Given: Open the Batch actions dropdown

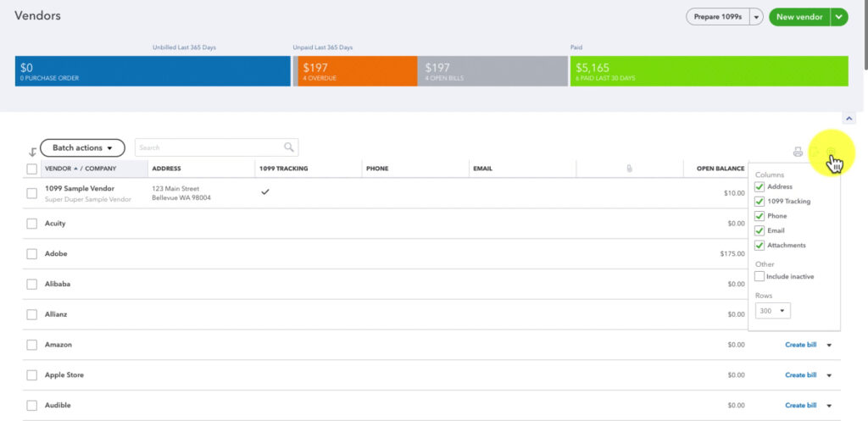Looking at the screenshot, I should [x=82, y=147].
